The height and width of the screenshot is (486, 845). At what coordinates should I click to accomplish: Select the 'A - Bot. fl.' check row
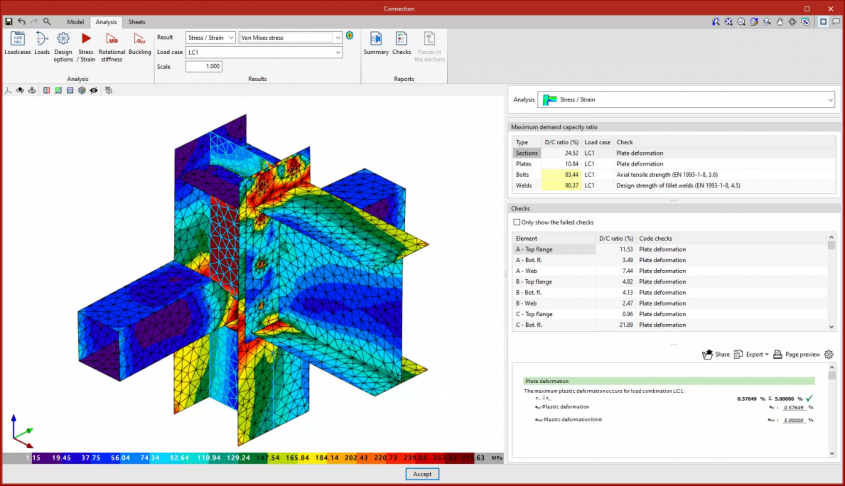coord(670,260)
